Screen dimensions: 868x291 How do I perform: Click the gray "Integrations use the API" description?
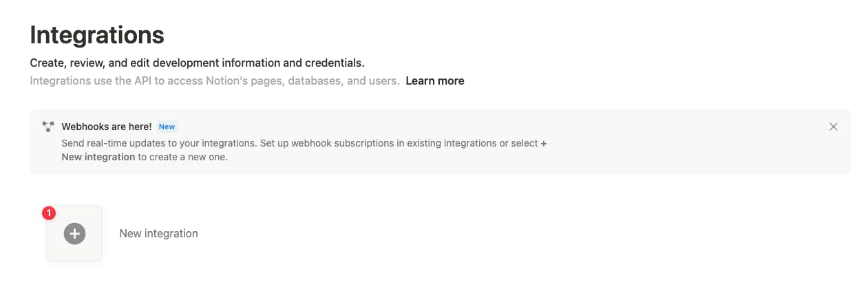click(103, 81)
